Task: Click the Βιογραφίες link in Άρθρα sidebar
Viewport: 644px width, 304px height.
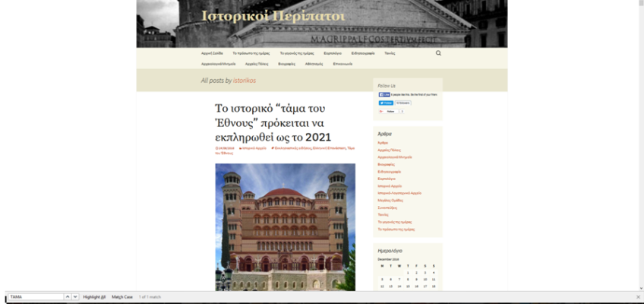Action: point(387,164)
